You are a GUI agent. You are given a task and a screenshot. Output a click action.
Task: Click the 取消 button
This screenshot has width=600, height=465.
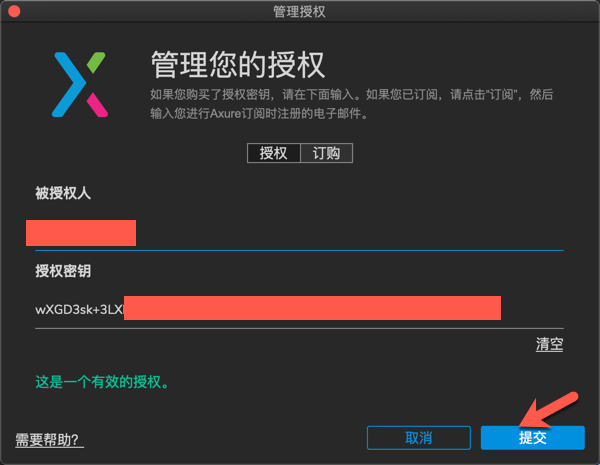pyautogui.click(x=419, y=438)
